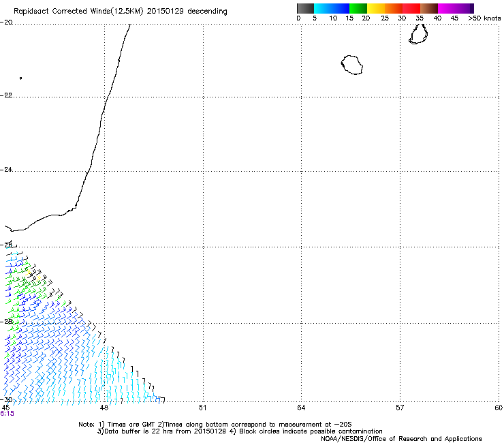Click the NOAA/NESDIS credit text

tap(401, 439)
